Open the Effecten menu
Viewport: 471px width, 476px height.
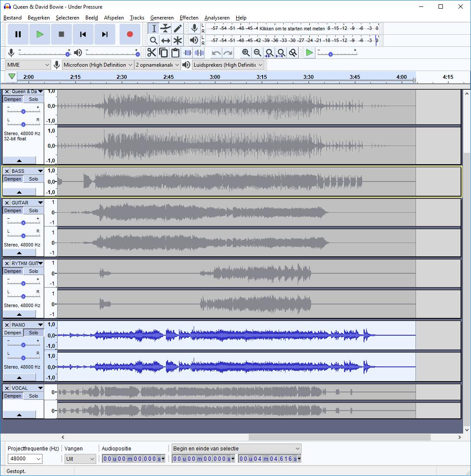point(189,18)
